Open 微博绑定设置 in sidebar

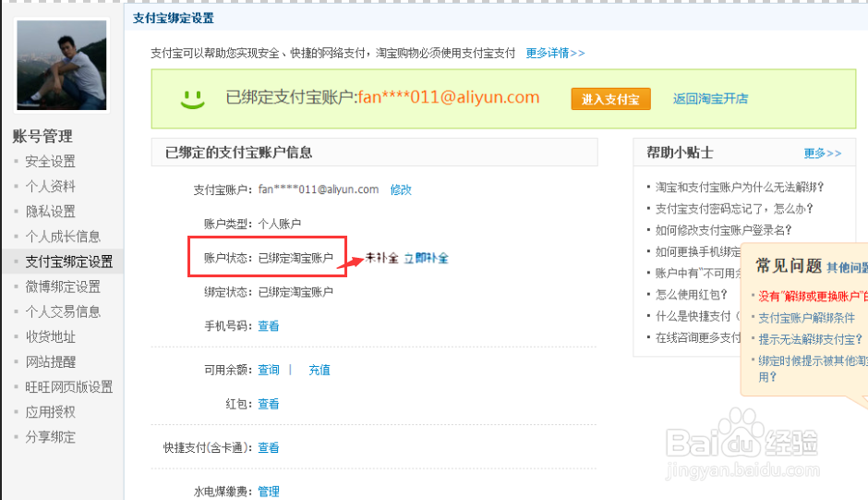coord(63,287)
